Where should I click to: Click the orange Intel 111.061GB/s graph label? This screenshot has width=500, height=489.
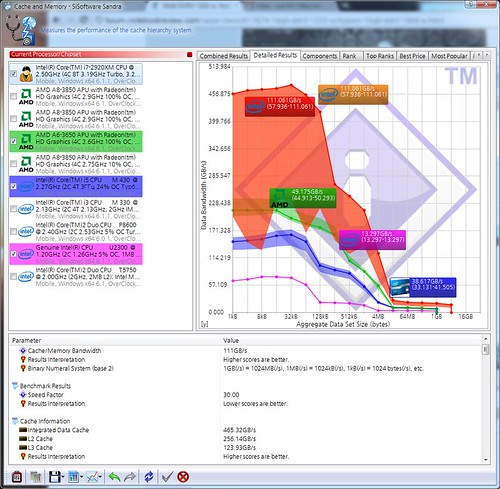pyautogui.click(x=353, y=95)
